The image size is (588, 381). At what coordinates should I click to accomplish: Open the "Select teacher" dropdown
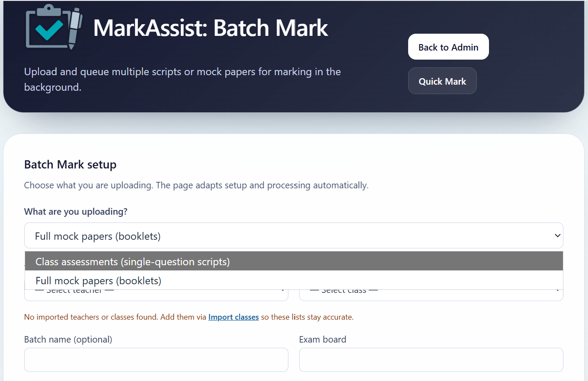pos(156,290)
